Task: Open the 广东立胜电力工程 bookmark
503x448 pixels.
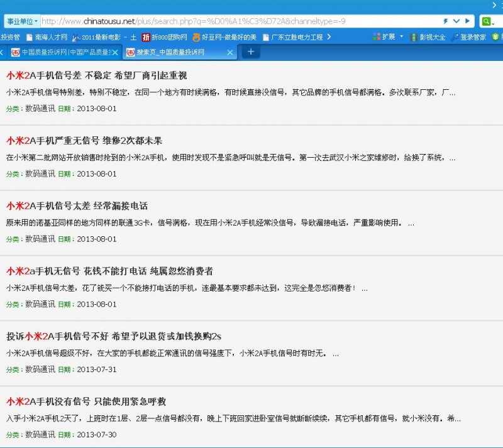Action: tap(293, 37)
